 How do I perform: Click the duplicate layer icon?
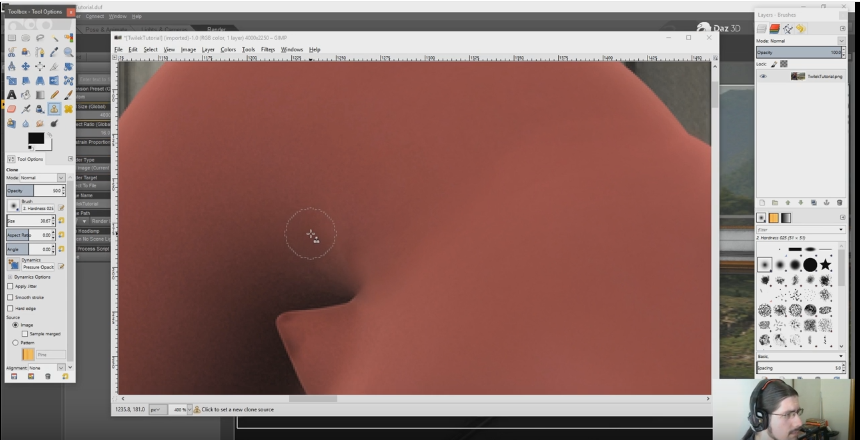click(814, 203)
